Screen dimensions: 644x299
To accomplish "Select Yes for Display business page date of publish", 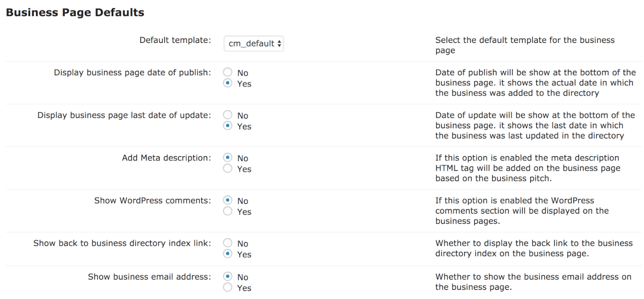I will tap(228, 83).
